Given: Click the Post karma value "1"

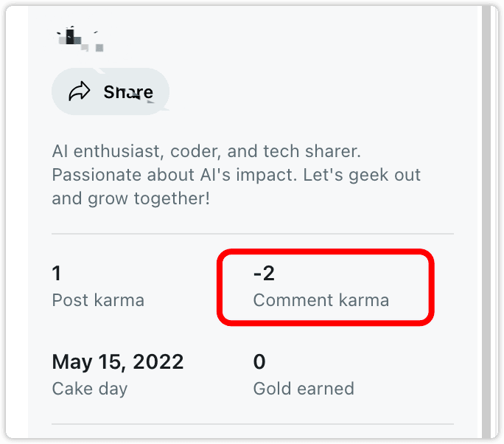Looking at the screenshot, I should tap(57, 274).
